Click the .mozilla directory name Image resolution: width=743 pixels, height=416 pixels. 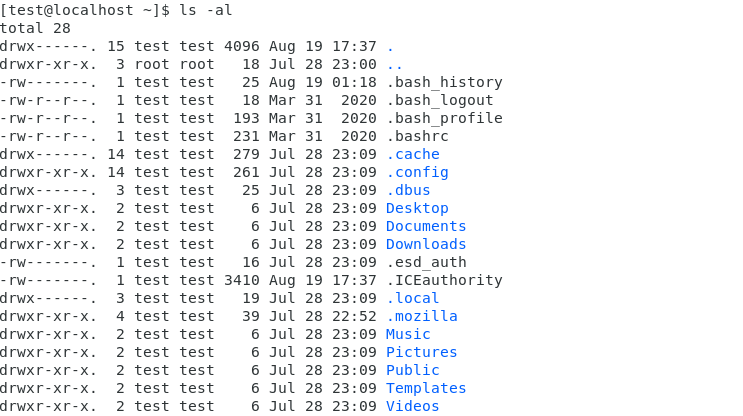click(x=422, y=317)
